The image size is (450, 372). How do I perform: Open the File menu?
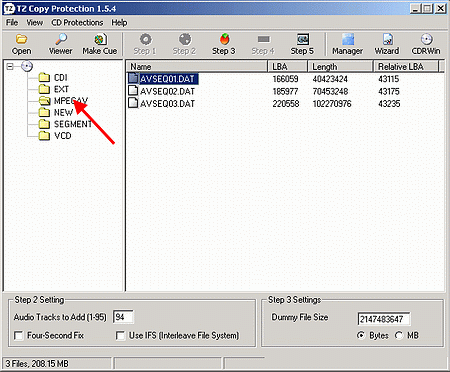[12, 23]
